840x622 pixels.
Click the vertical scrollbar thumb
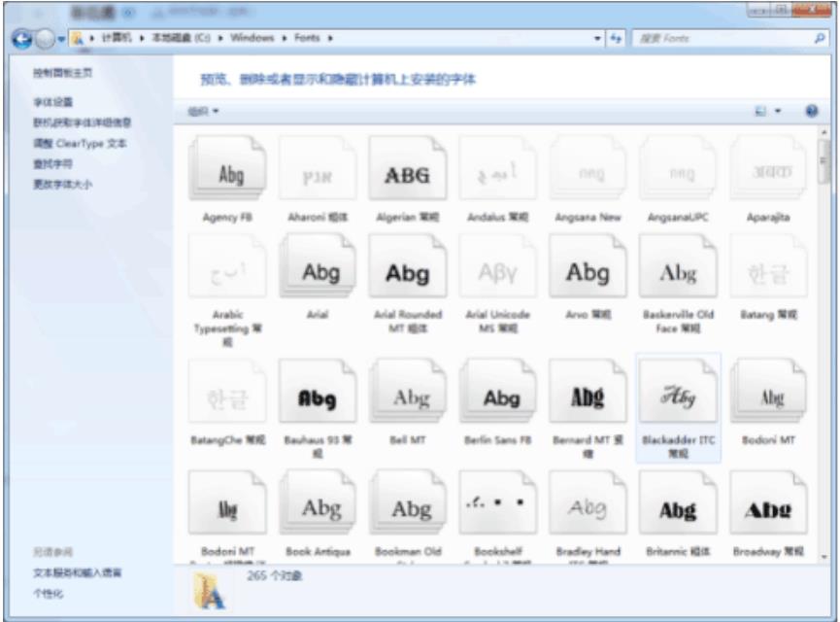[823, 161]
